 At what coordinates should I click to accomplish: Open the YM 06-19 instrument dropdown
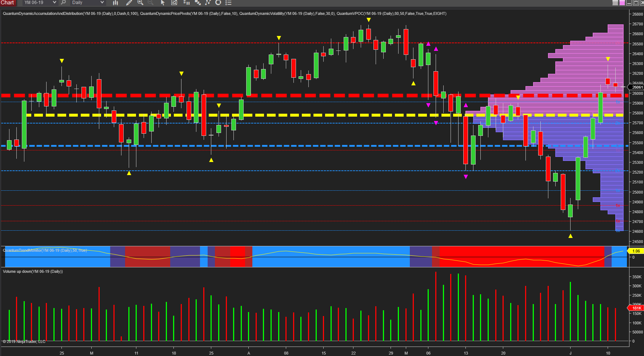click(40, 3)
